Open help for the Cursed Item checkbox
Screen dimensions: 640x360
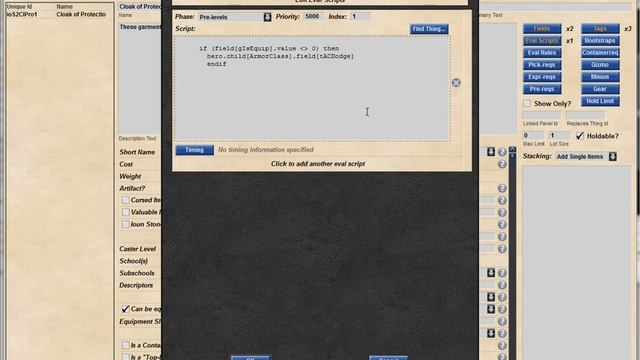click(x=502, y=200)
